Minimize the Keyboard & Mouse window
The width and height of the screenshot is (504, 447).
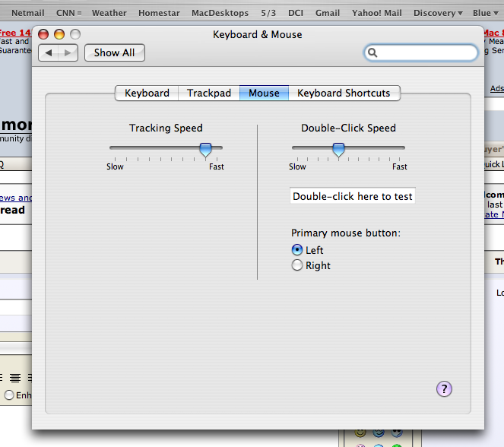[x=59, y=34]
